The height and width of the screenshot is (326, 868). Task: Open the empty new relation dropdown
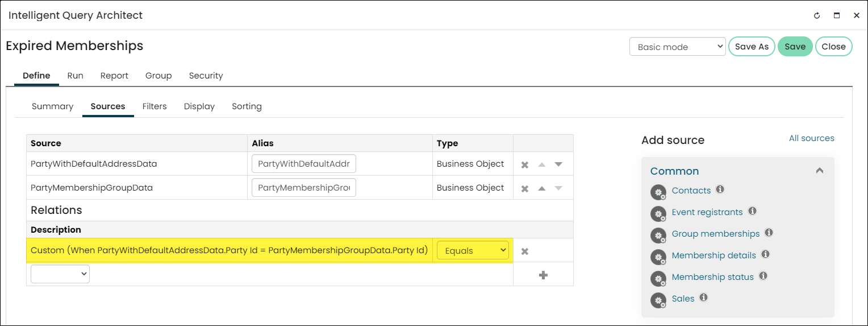click(60, 274)
